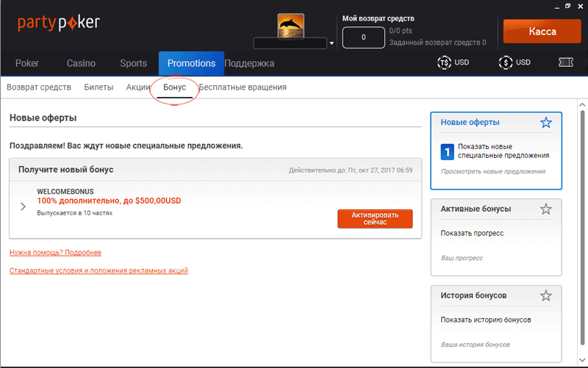Toggle star on Активные бонусы panel
Viewport: 588px width, 368px height.
click(545, 209)
